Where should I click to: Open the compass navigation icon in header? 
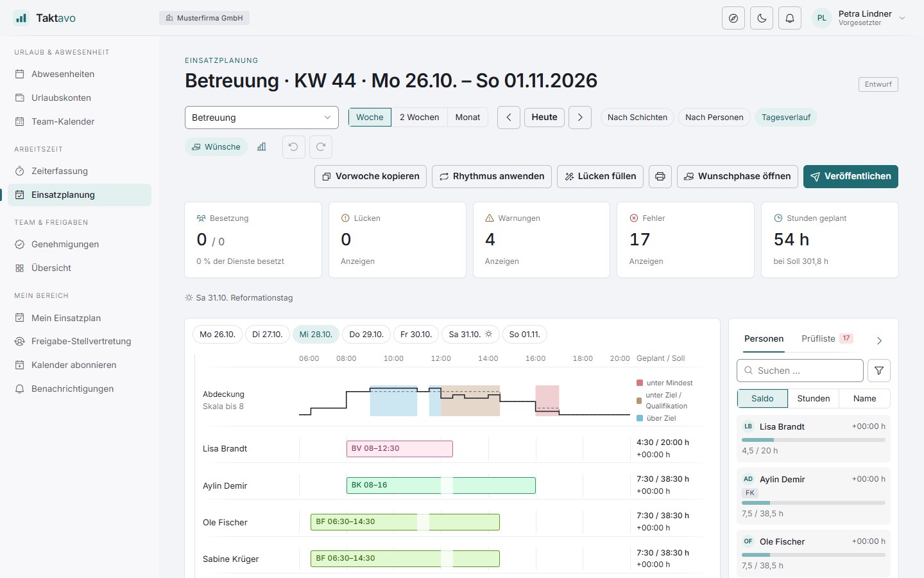(733, 18)
